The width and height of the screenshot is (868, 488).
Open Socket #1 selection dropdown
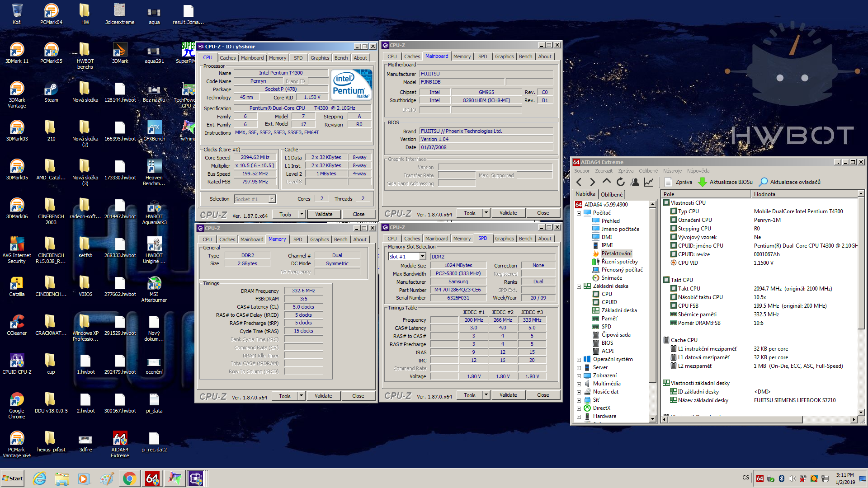tap(272, 199)
